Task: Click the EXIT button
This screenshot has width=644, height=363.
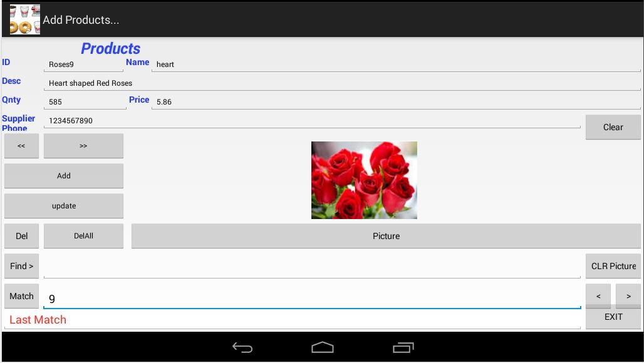Action: tap(613, 317)
